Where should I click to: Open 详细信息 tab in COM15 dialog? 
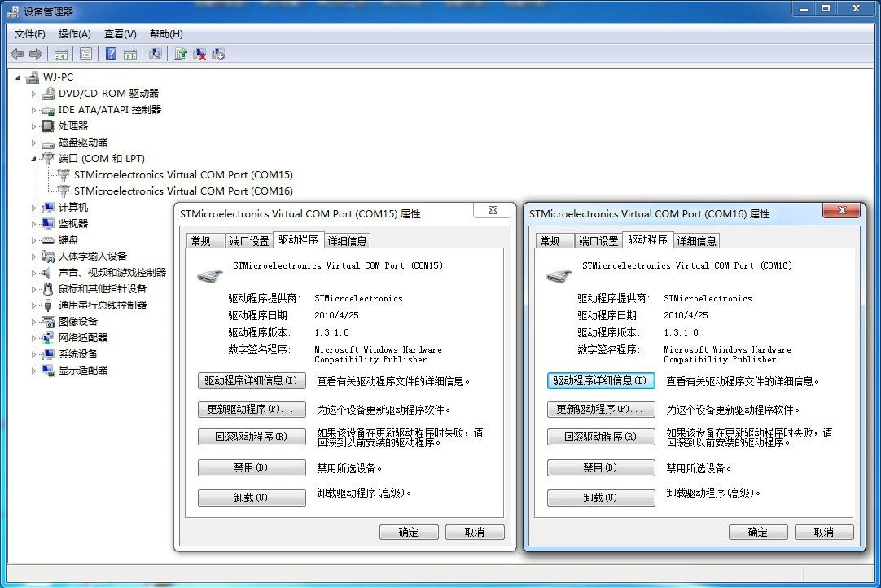point(347,241)
